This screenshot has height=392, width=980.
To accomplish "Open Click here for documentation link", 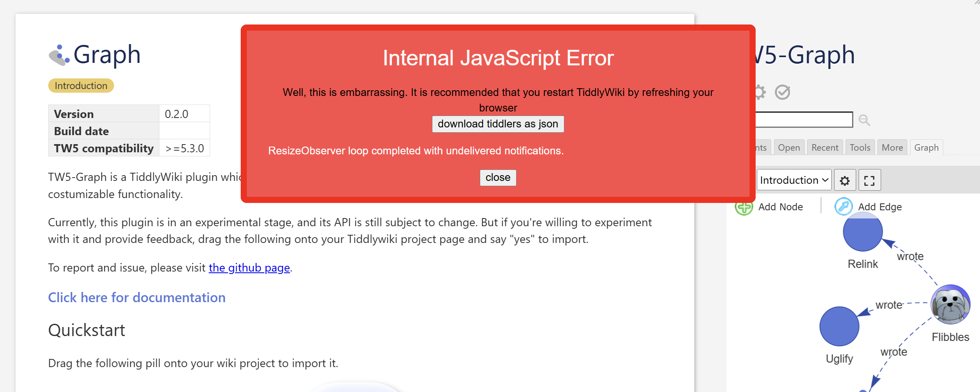I will click(x=137, y=298).
